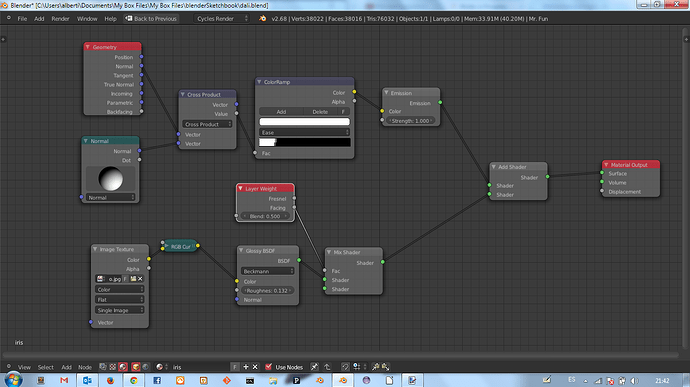This screenshot has height=387, width=690.
Task: Open the Node menu in node editor
Action: click(x=85, y=367)
